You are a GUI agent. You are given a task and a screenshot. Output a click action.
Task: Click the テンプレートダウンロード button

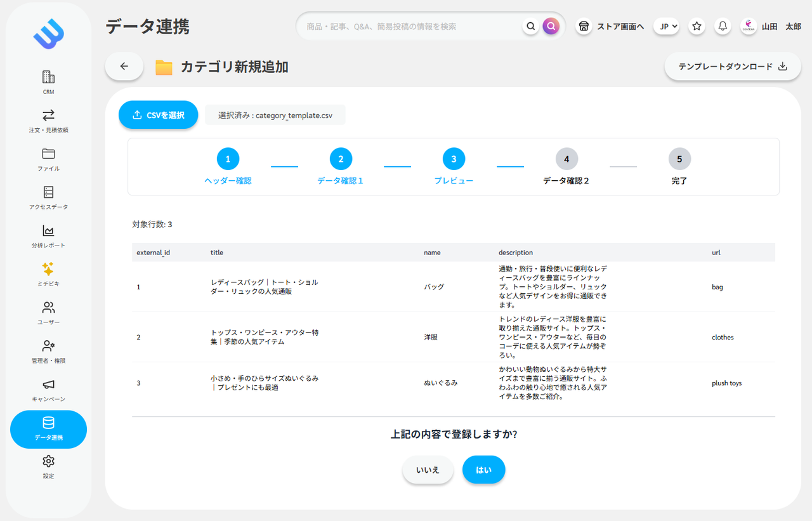click(x=732, y=67)
